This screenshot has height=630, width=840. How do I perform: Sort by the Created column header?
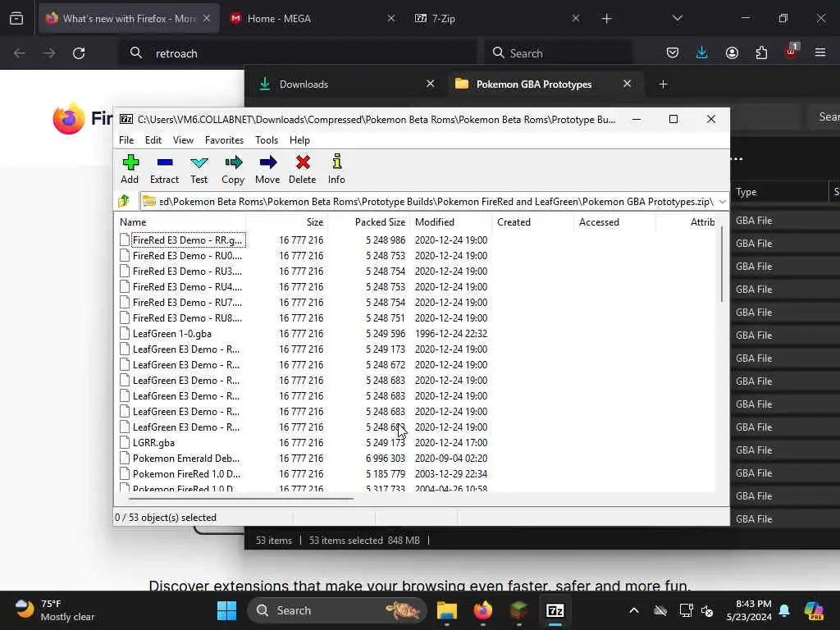point(532,221)
